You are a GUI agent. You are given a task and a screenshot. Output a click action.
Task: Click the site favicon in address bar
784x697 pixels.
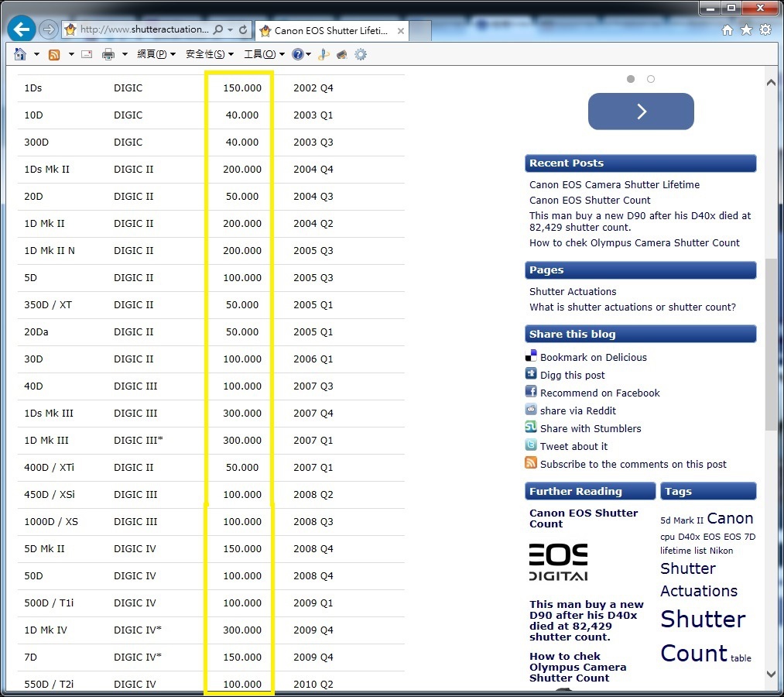click(x=70, y=29)
